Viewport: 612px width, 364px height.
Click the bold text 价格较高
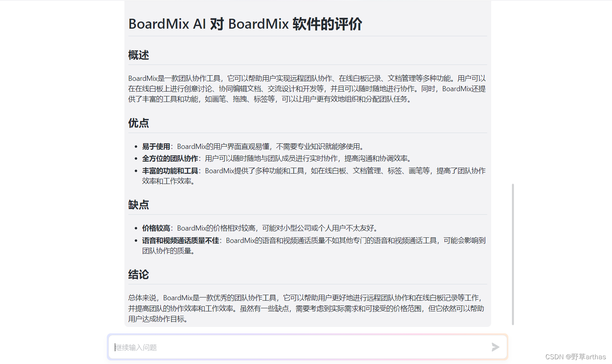[156, 228]
